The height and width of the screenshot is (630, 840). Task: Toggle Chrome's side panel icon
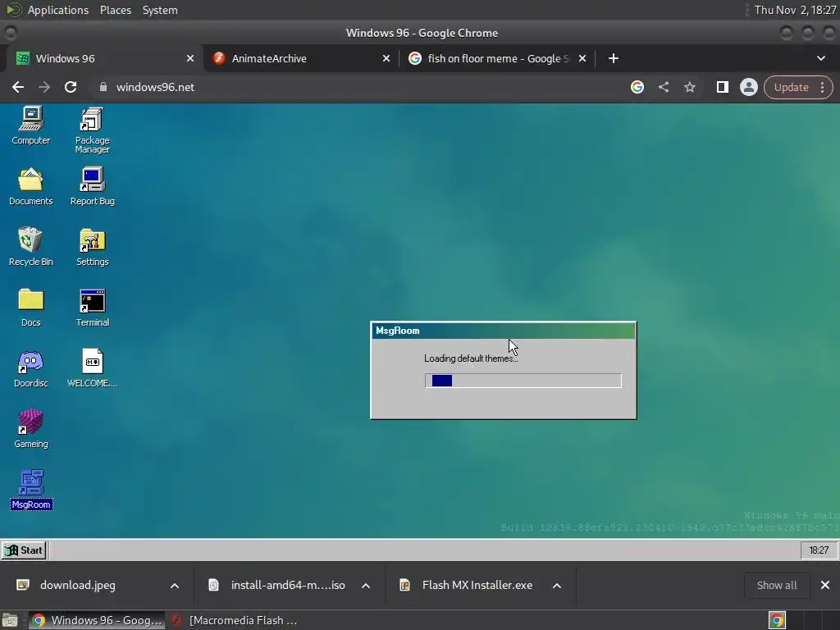pos(722,87)
